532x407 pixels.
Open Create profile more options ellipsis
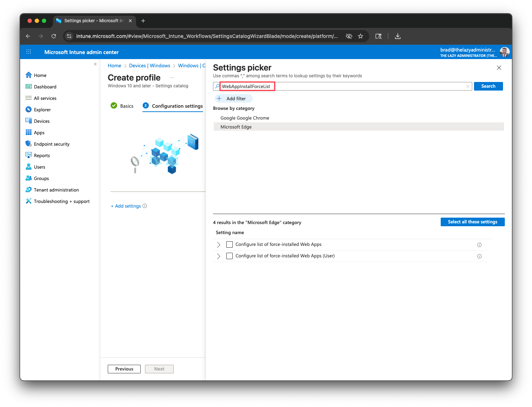[x=172, y=78]
